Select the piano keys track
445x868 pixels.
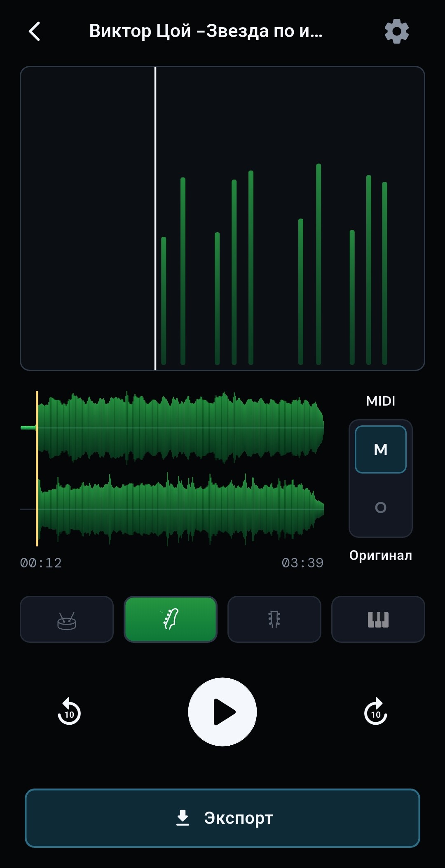click(378, 619)
